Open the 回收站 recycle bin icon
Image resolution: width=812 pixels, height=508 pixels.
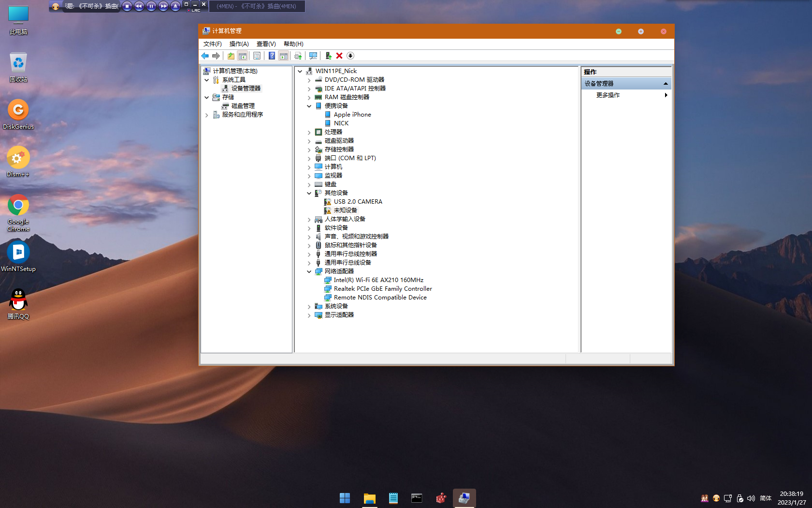point(18,67)
